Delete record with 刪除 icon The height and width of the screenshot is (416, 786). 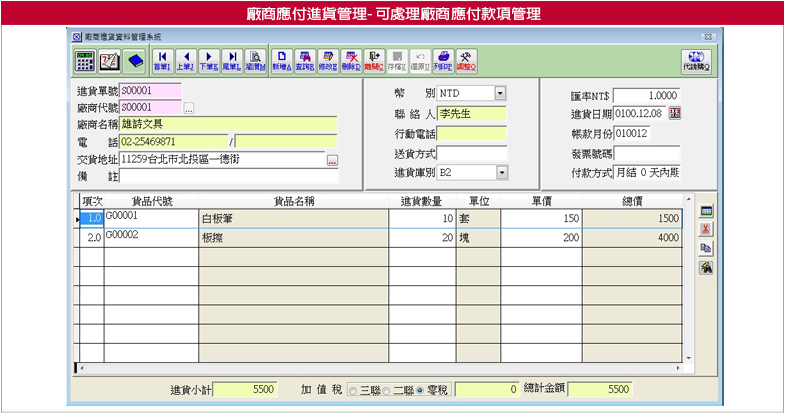pos(351,60)
